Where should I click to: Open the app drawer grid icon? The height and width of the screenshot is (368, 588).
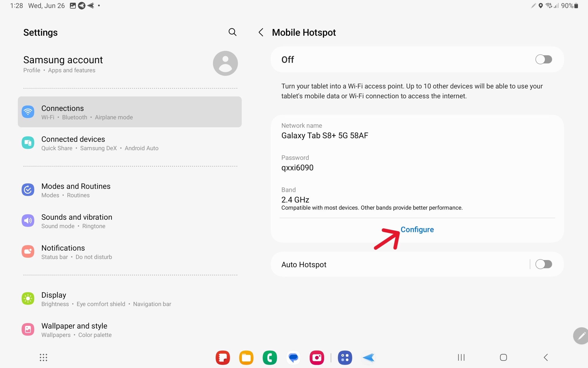point(43,357)
